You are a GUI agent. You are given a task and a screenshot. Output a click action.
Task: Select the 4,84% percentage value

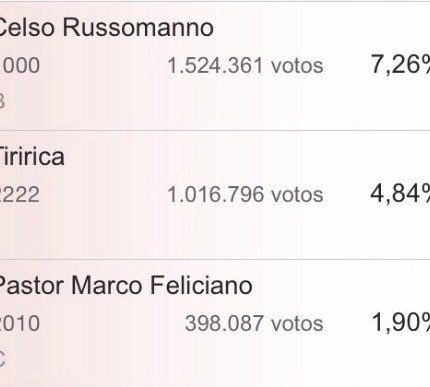tap(400, 193)
